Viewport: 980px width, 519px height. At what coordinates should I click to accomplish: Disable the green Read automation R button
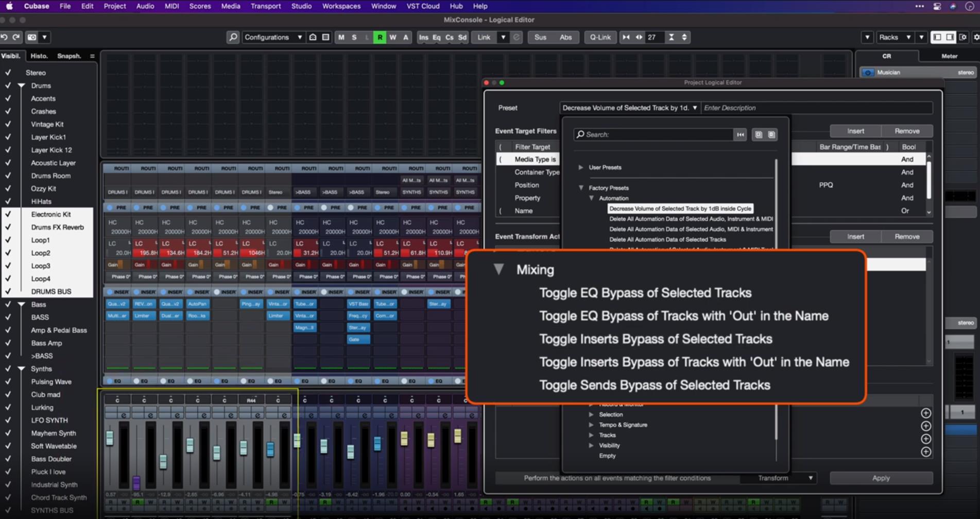[x=380, y=37]
